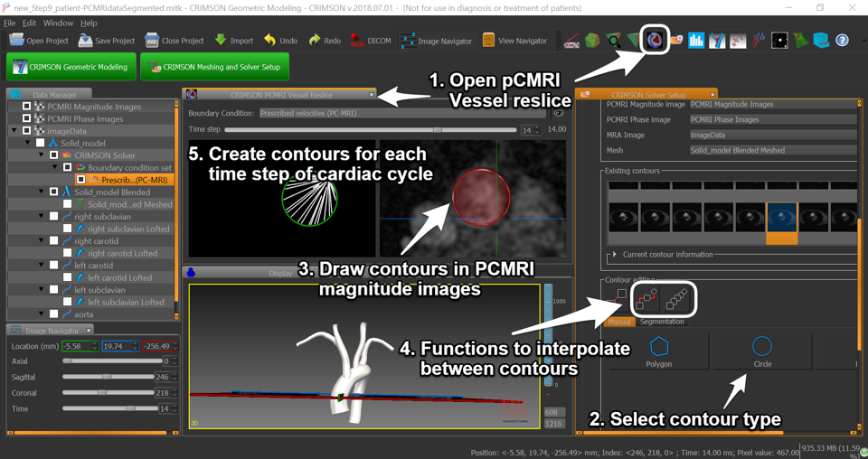Toggle checkbox for PCMRI Phase Images
The height and width of the screenshot is (459, 868).
coord(27,118)
